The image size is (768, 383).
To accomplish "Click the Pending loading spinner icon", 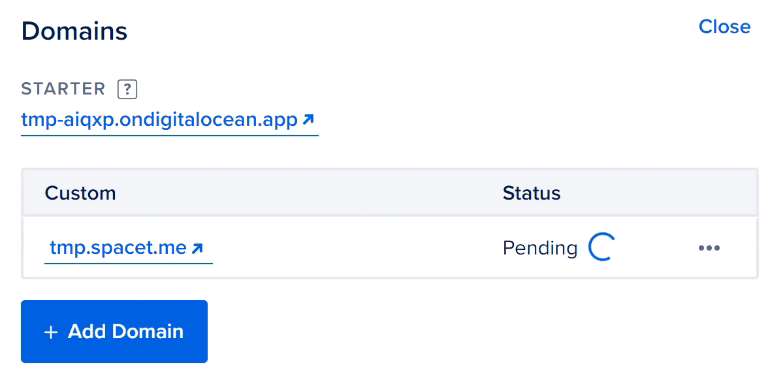I will point(600,248).
